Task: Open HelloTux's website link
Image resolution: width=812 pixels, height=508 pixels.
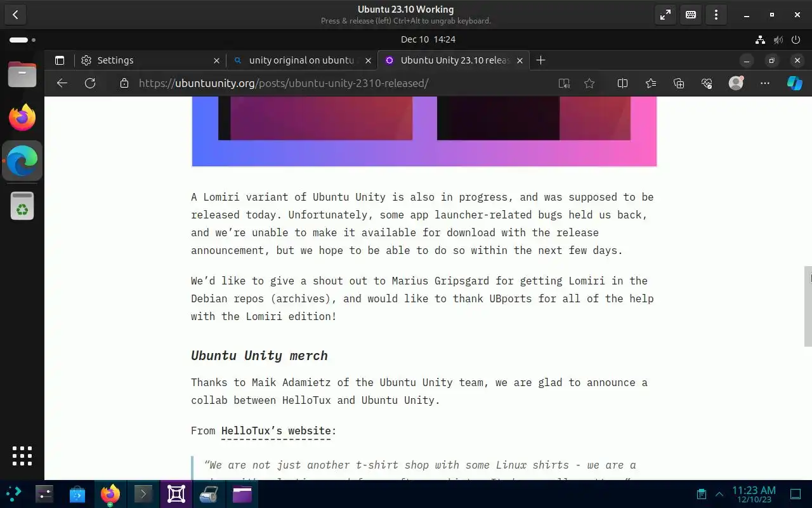Action: coord(276,431)
